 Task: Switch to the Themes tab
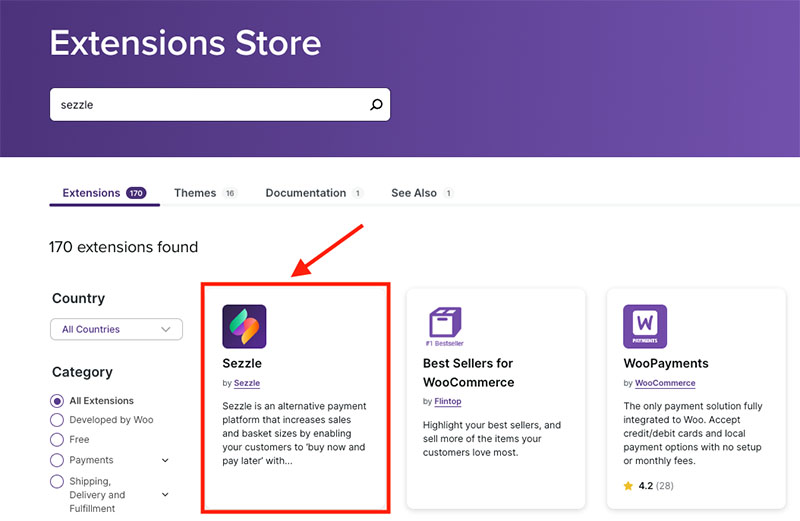tap(205, 193)
